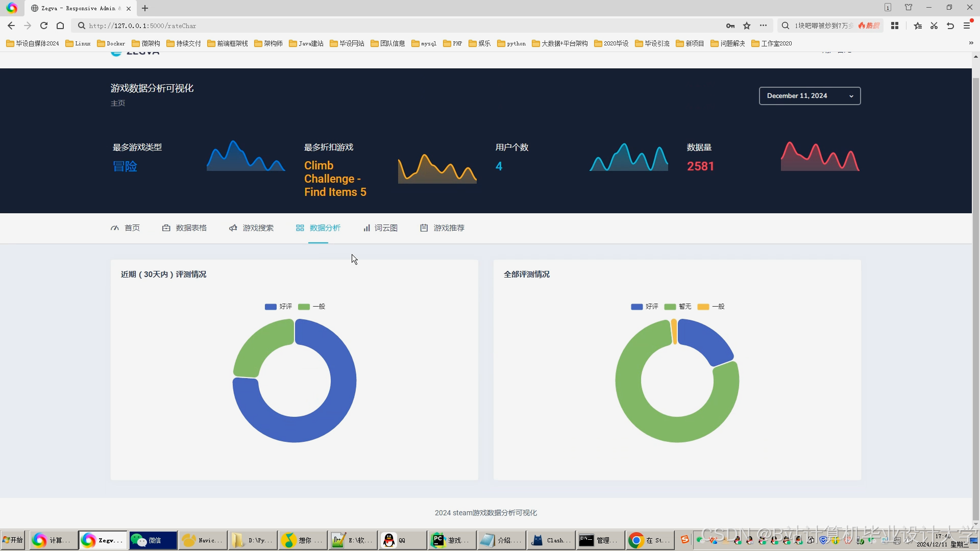The height and width of the screenshot is (551, 980).
Task: Switch to the 数据分析 tab
Action: click(317, 228)
